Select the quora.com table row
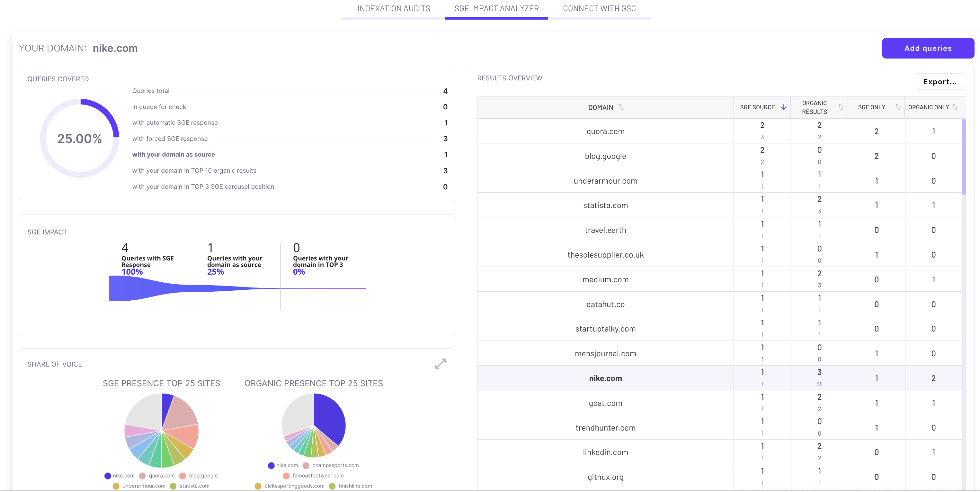 (720, 131)
